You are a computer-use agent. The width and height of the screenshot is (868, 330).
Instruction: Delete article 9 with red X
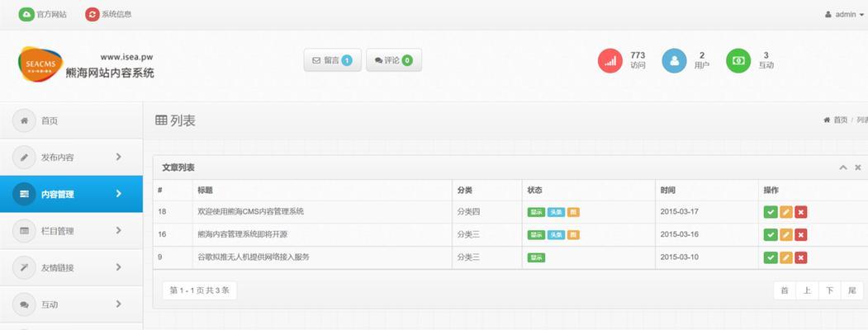[x=800, y=257]
